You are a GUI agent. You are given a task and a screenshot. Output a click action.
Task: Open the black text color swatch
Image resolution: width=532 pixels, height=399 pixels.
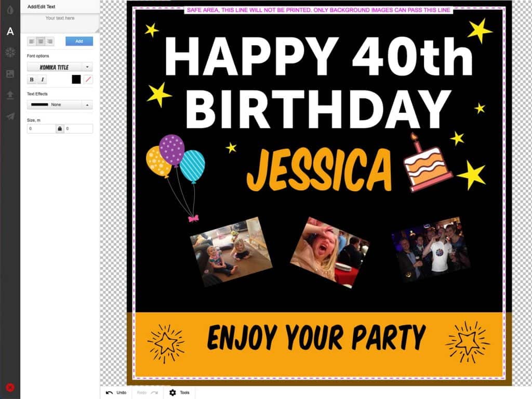click(x=76, y=79)
